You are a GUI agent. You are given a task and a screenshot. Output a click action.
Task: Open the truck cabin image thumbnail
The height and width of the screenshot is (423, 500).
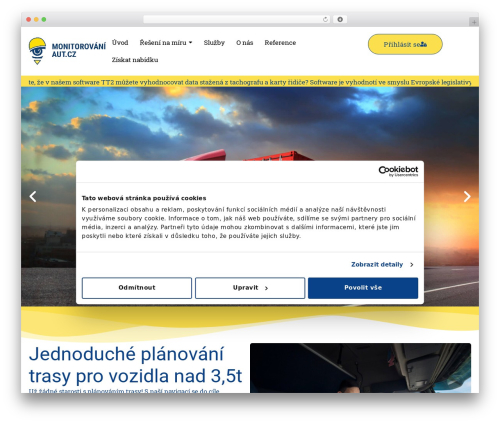[x=360, y=368]
